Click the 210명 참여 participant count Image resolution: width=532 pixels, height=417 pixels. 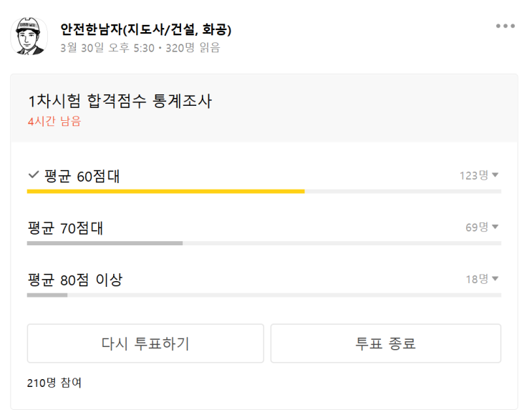coord(54,383)
